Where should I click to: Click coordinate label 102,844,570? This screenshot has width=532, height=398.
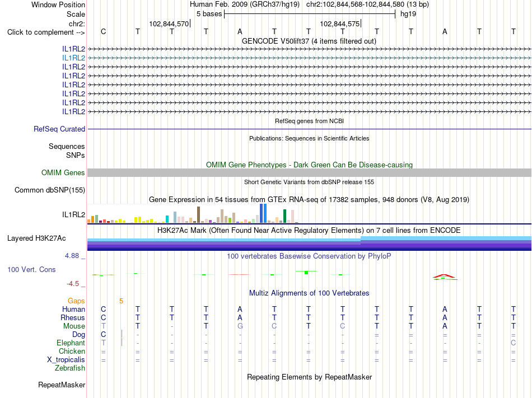coord(169,24)
